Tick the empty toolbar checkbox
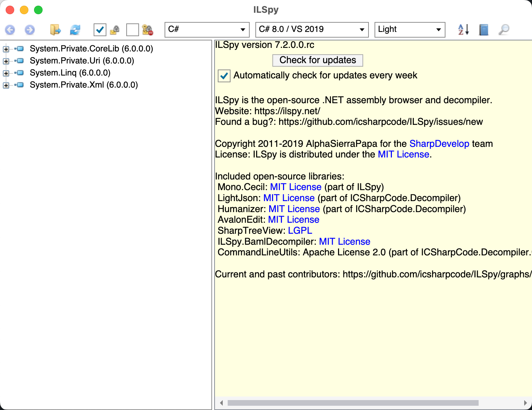532x410 pixels. (132, 30)
